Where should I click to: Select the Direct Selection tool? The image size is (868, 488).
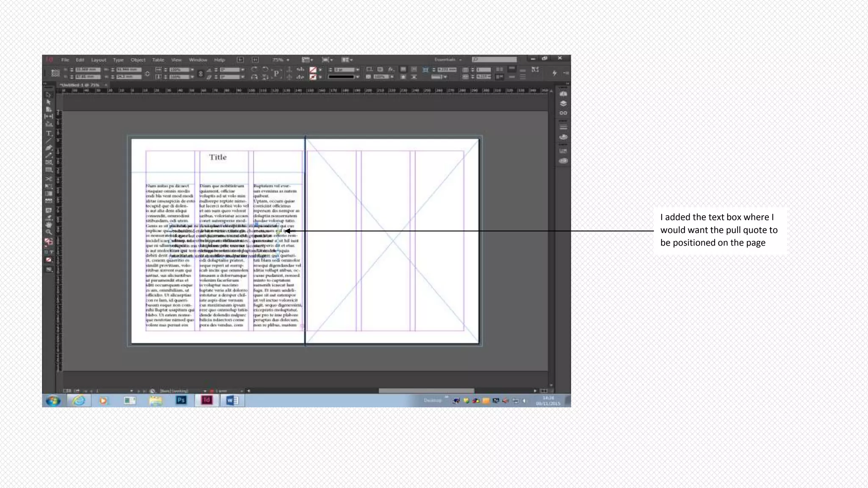point(49,102)
